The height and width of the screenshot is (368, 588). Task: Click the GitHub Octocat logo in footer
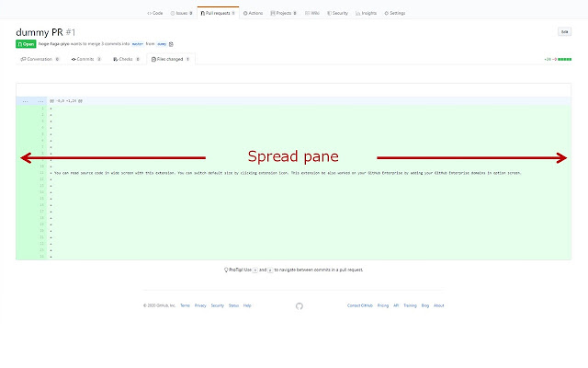pyautogui.click(x=300, y=306)
